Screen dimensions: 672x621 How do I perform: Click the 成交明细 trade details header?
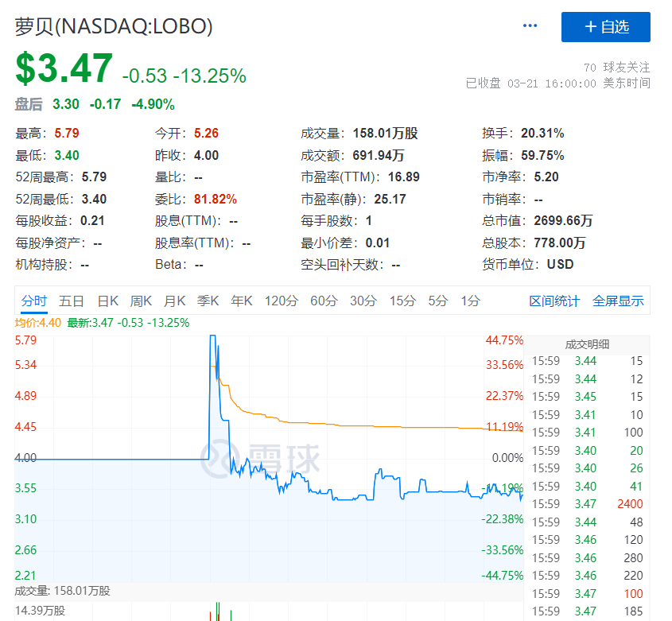point(587,344)
